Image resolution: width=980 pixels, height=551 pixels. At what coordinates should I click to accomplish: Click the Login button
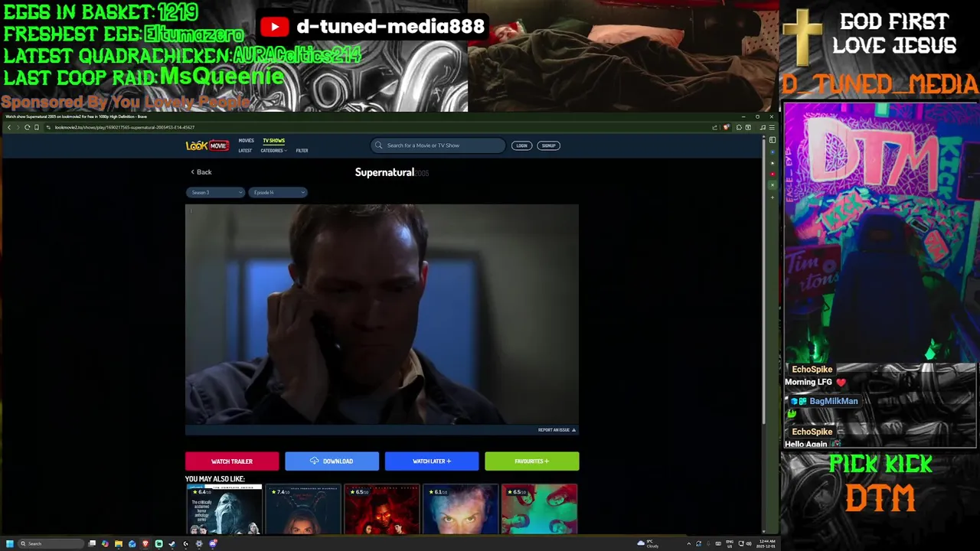pos(521,145)
